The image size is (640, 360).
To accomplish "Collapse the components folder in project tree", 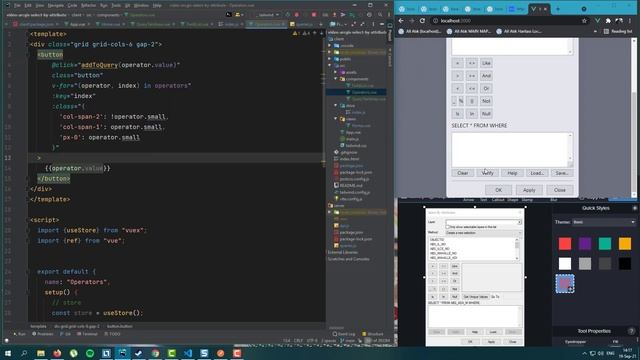I will pos(336,79).
